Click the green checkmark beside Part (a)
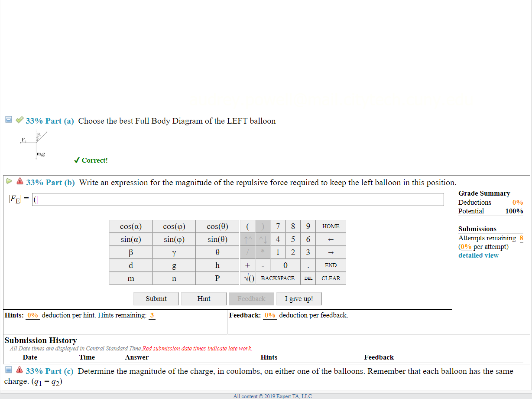Viewport: 532px width, 399px height. click(19, 121)
